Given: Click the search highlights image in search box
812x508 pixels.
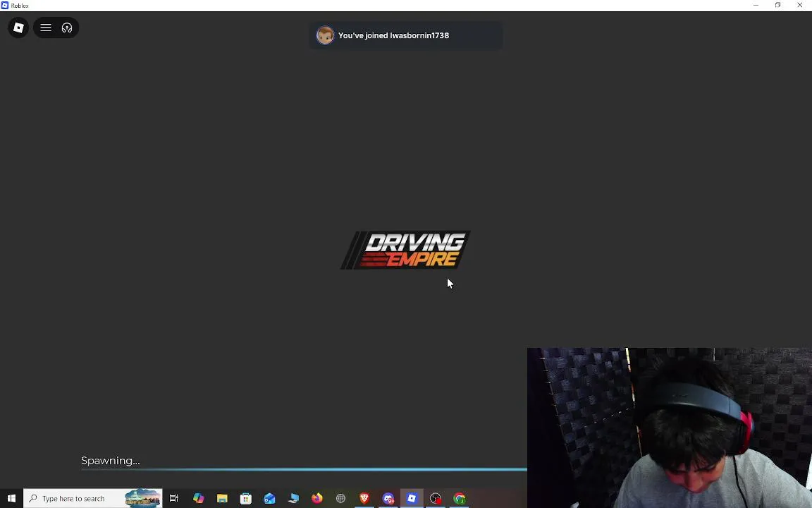Looking at the screenshot, I should (142, 498).
